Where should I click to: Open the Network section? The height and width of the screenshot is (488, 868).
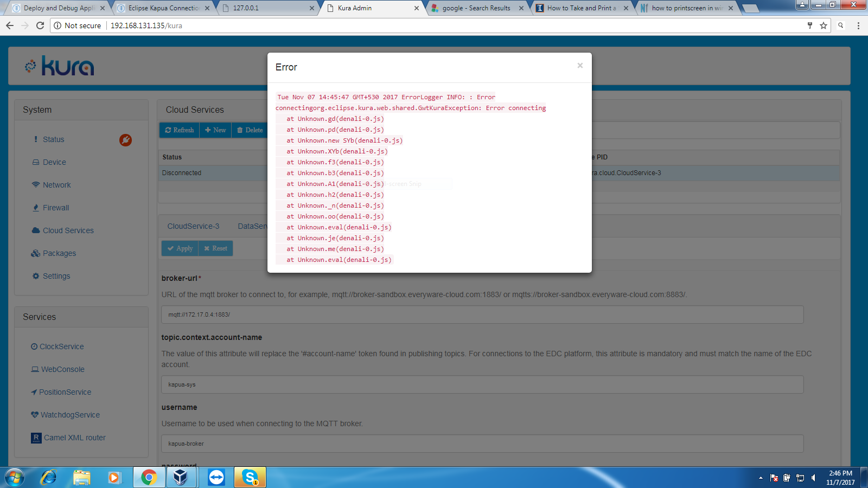(57, 185)
